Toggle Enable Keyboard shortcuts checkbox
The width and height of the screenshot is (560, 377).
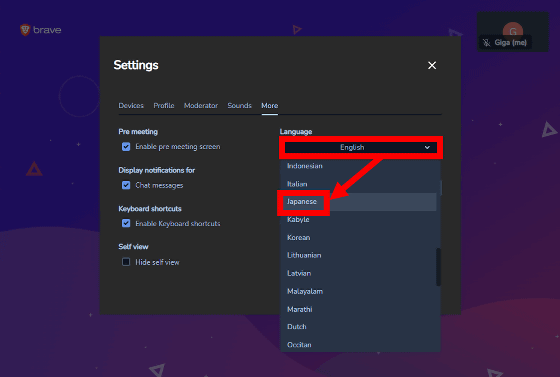pos(126,223)
